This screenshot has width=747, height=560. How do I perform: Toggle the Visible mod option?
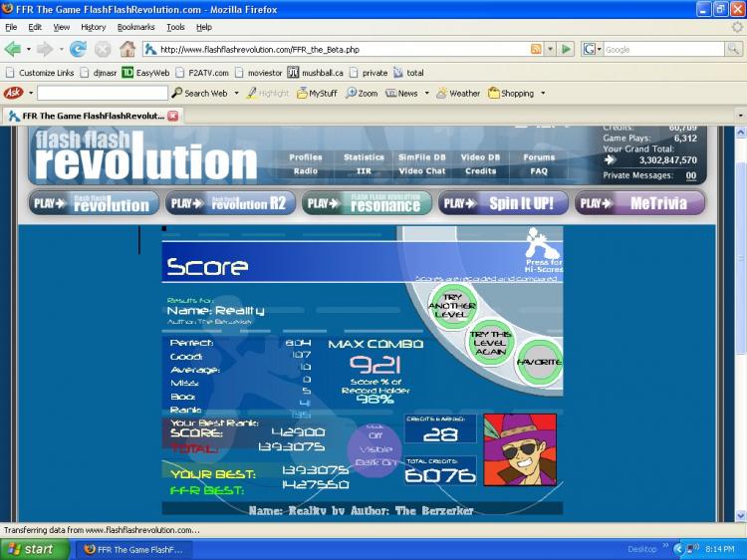coord(375,447)
